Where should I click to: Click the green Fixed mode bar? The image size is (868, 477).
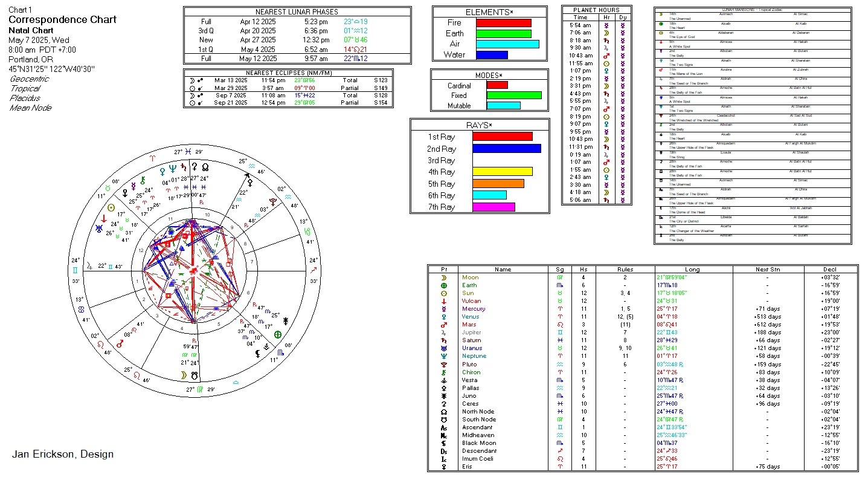pos(514,96)
